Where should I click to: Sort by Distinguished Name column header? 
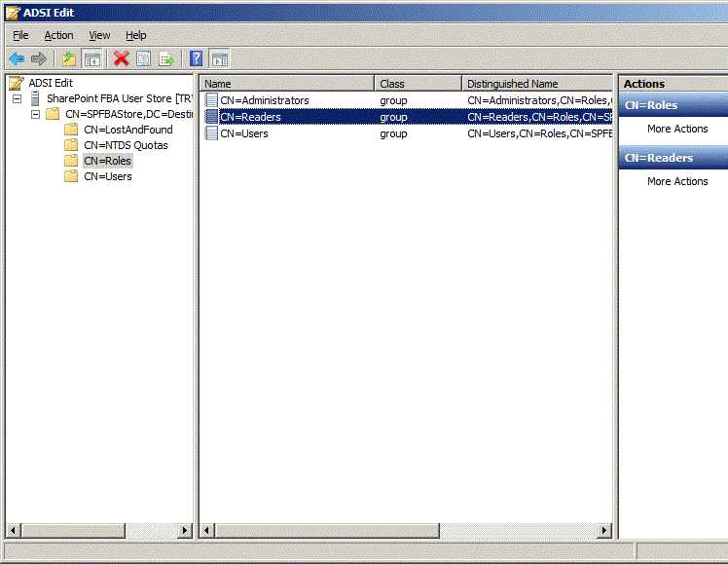click(537, 84)
